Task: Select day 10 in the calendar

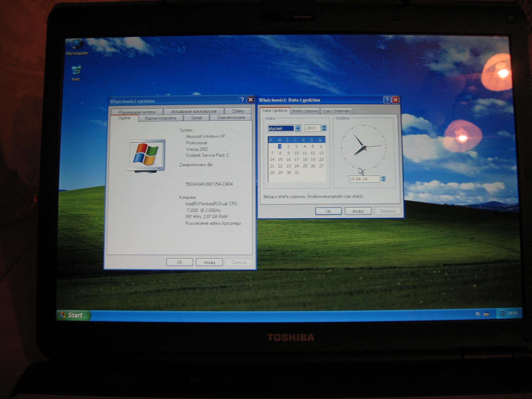Action: pos(296,153)
